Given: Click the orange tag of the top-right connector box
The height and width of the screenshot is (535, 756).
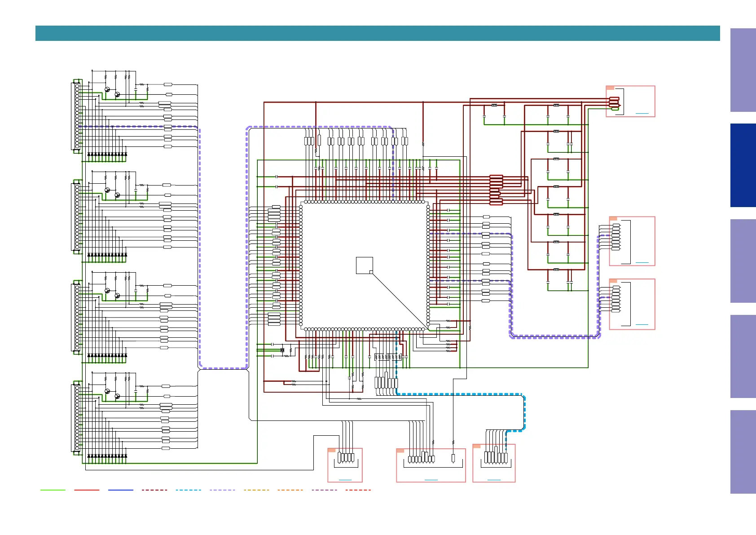Looking at the screenshot, I should coord(610,88).
